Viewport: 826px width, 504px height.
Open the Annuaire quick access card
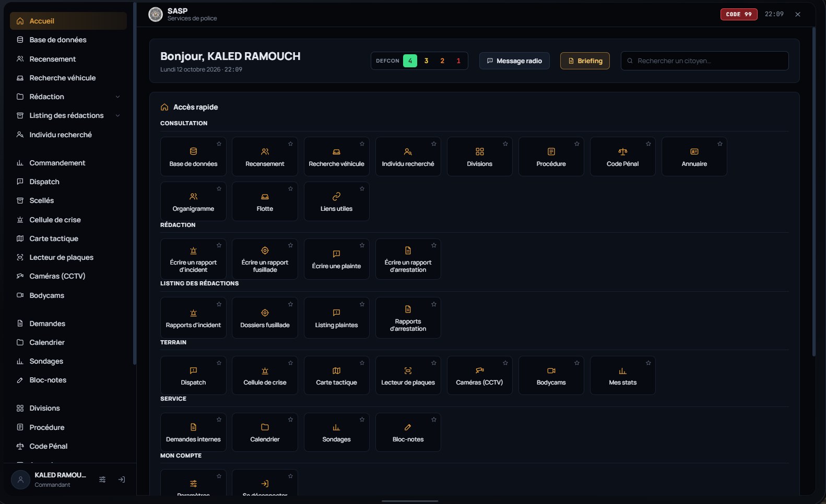694,157
